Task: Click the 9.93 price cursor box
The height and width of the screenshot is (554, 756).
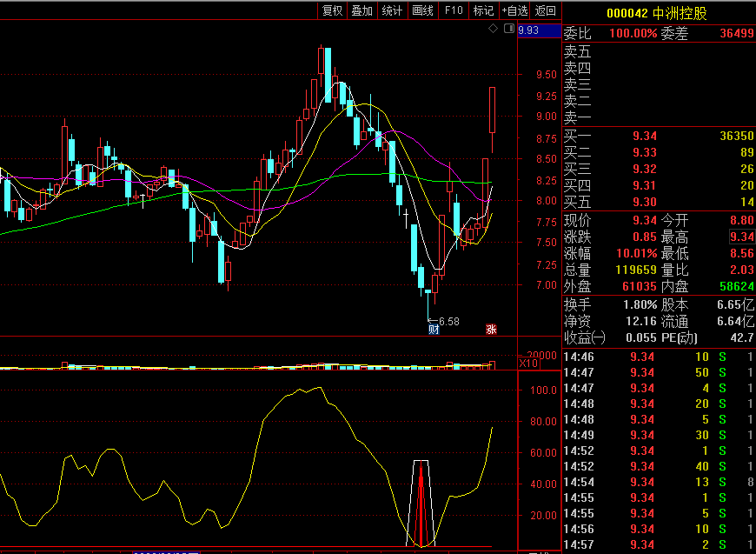Action: click(x=539, y=30)
